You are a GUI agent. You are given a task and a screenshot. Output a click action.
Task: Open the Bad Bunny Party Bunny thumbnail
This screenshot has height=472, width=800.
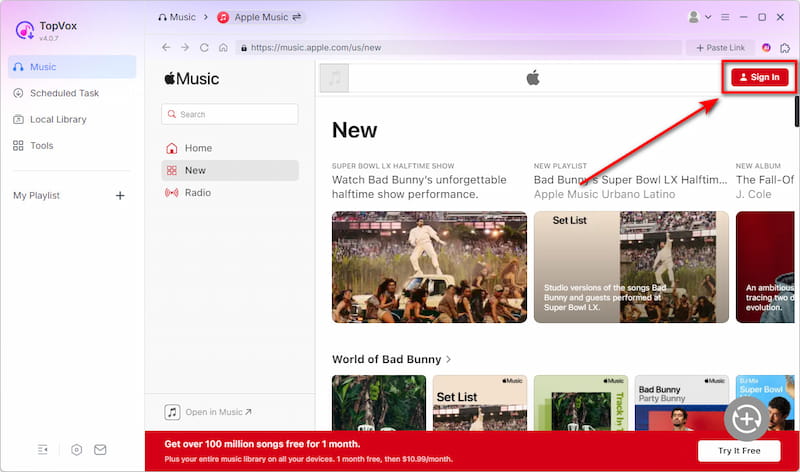[682, 403]
